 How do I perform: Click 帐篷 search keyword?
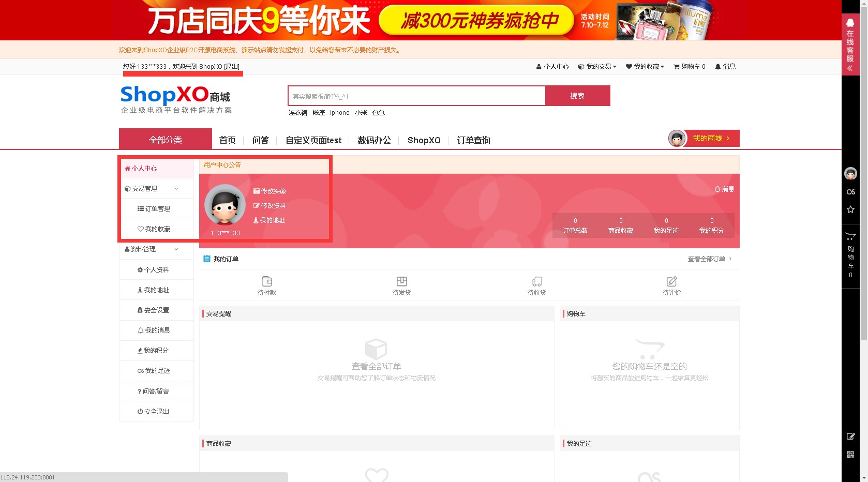[319, 113]
